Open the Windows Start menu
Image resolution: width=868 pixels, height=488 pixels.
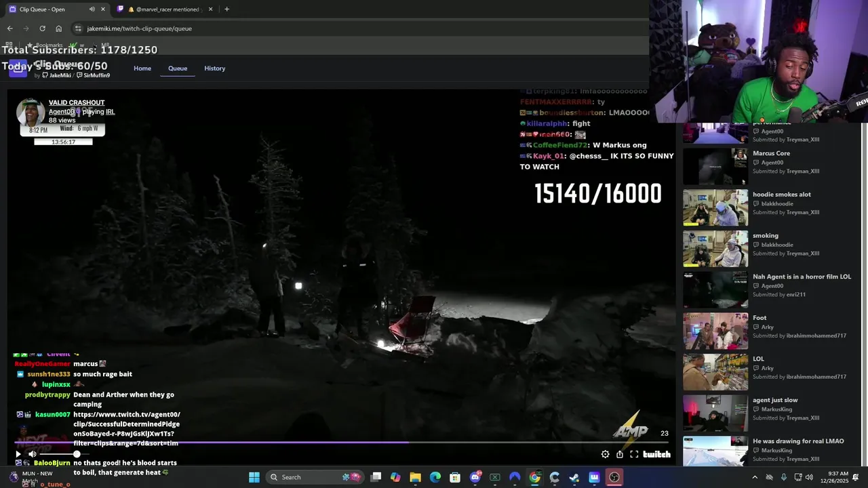tap(254, 477)
